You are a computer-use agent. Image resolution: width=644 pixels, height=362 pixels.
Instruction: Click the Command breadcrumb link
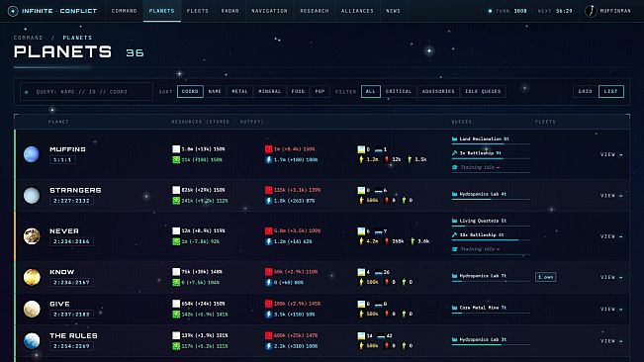tap(29, 38)
